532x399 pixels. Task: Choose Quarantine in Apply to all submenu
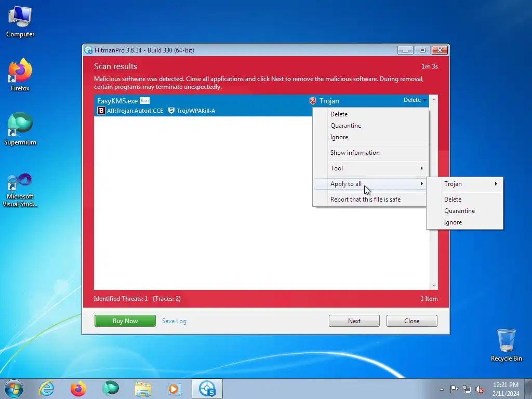click(x=465, y=211)
